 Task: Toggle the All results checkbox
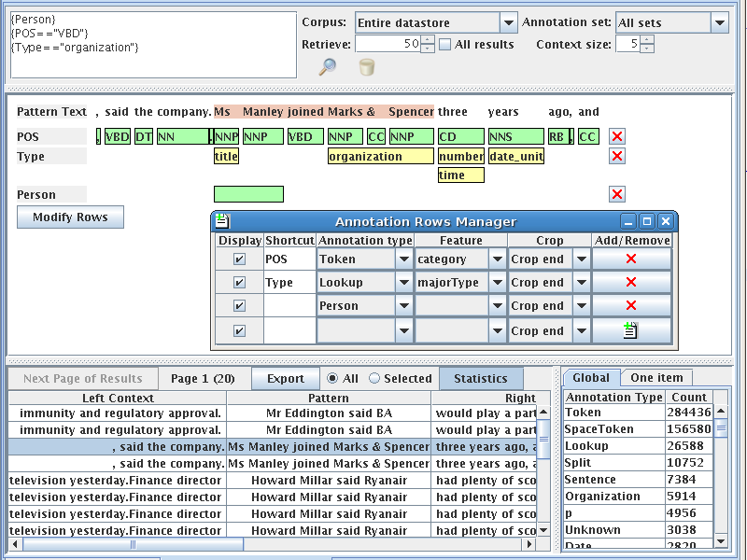pos(445,45)
